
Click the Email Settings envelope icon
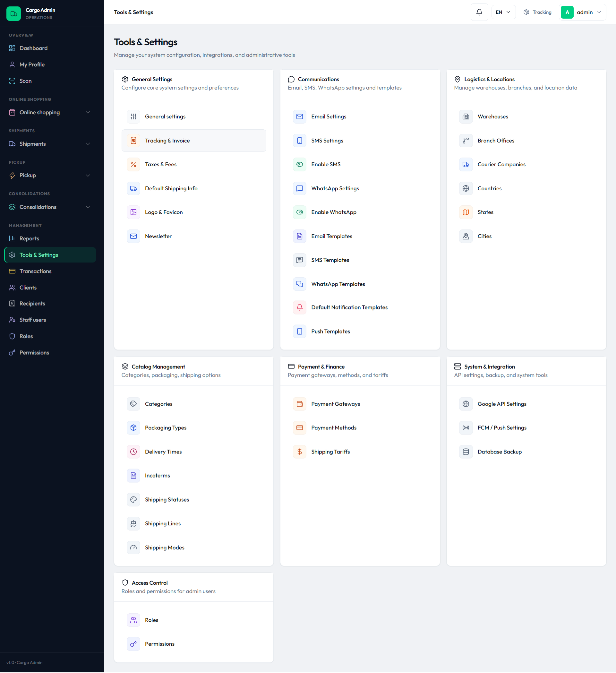pyautogui.click(x=299, y=116)
